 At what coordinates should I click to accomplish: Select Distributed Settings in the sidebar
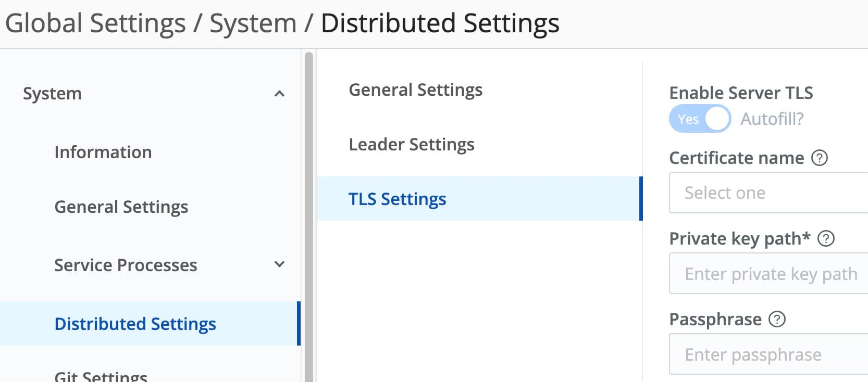[135, 324]
